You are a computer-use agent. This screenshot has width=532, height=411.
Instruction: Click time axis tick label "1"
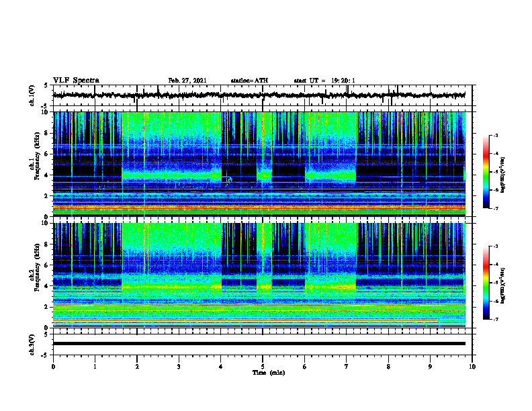pyautogui.click(x=95, y=367)
